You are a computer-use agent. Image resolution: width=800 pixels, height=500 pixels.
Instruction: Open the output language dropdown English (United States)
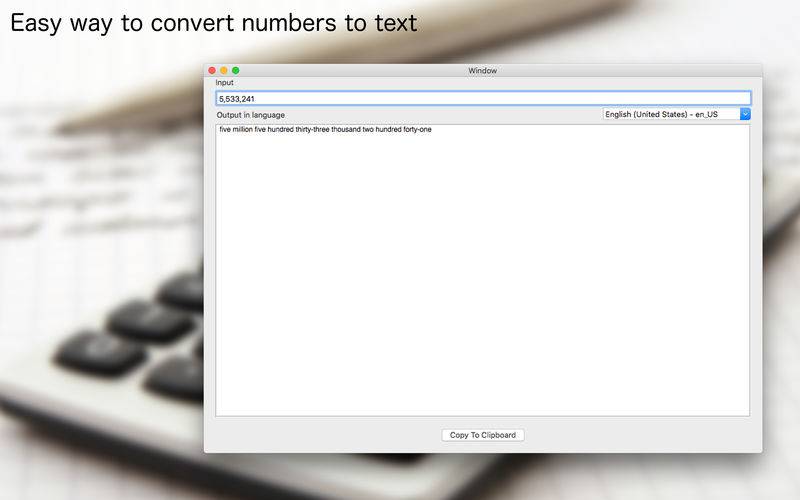pos(676,114)
